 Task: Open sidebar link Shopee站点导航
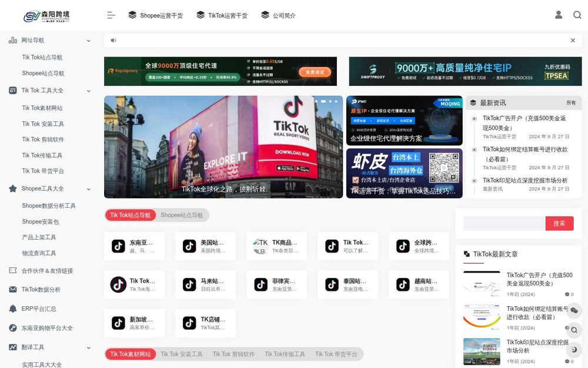[43, 73]
